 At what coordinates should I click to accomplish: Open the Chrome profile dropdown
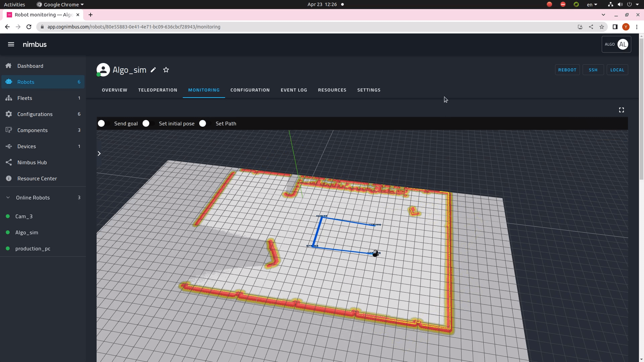(x=626, y=27)
